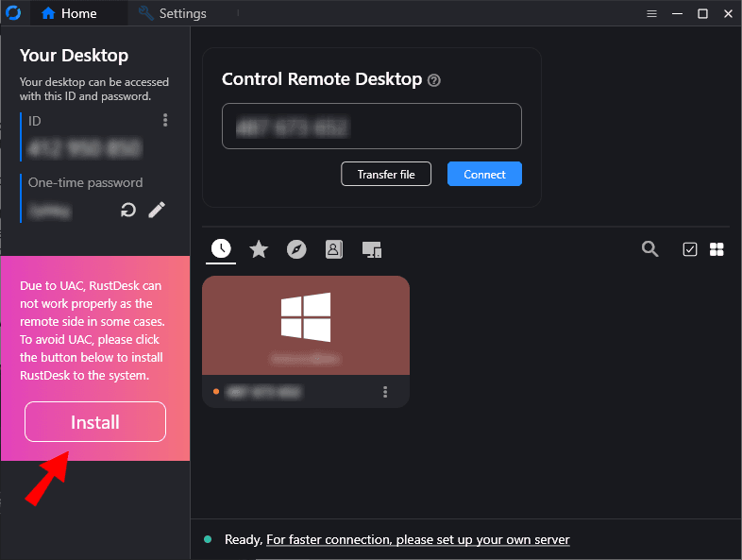Open the peer card three-dot menu
The image size is (742, 560).
pos(385,392)
